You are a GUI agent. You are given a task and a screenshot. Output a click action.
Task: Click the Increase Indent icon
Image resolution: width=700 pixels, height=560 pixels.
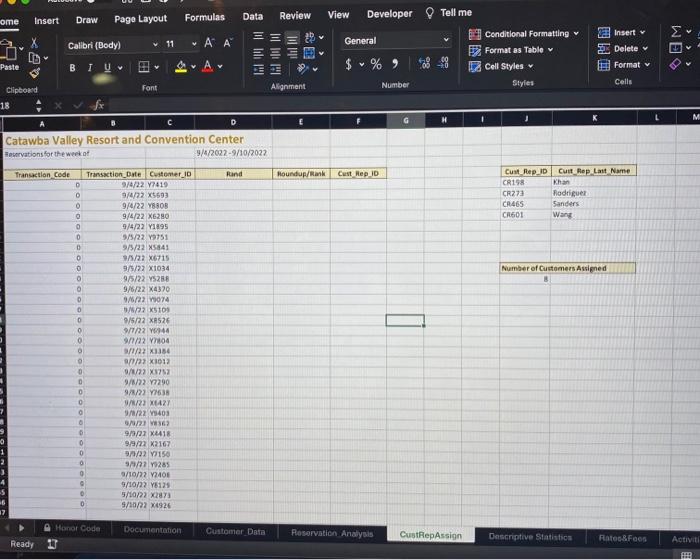point(275,69)
